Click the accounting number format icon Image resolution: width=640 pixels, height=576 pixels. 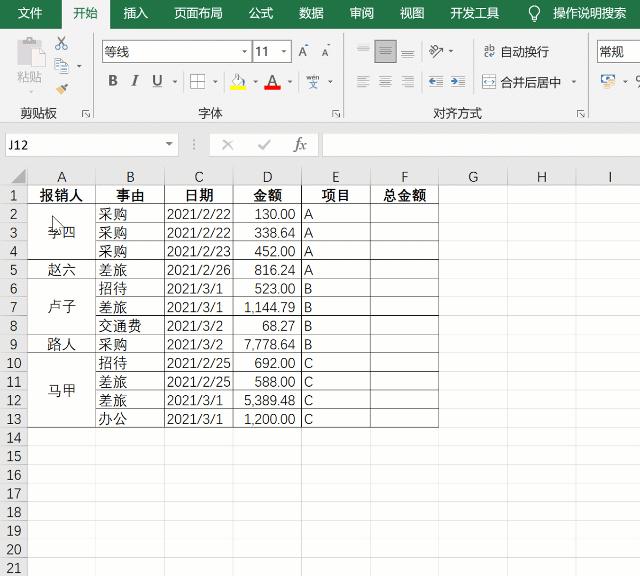[608, 81]
